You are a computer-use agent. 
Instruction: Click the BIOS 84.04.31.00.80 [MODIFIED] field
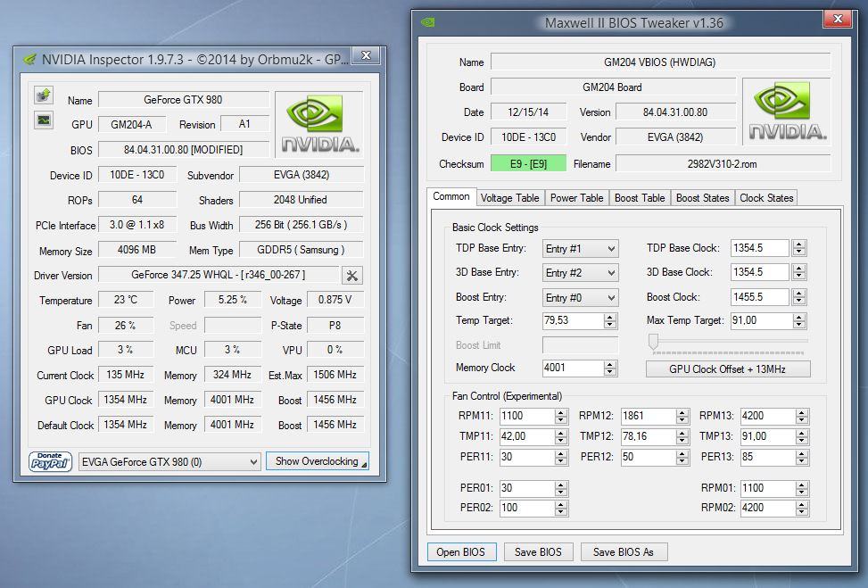(183, 150)
